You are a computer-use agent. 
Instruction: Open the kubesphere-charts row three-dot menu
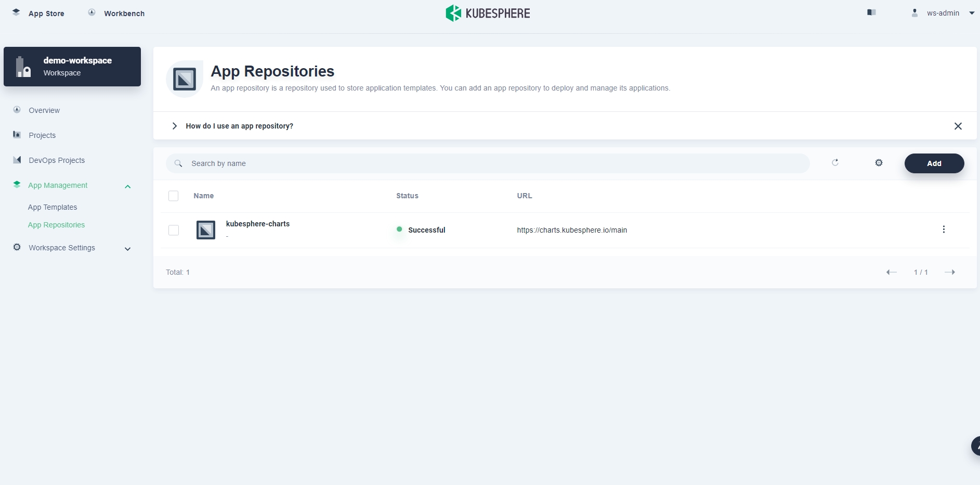[x=944, y=229]
